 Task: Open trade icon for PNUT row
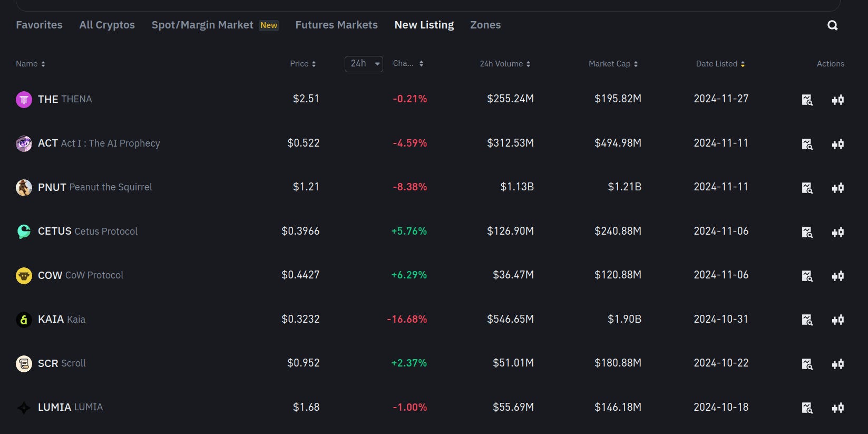click(838, 188)
